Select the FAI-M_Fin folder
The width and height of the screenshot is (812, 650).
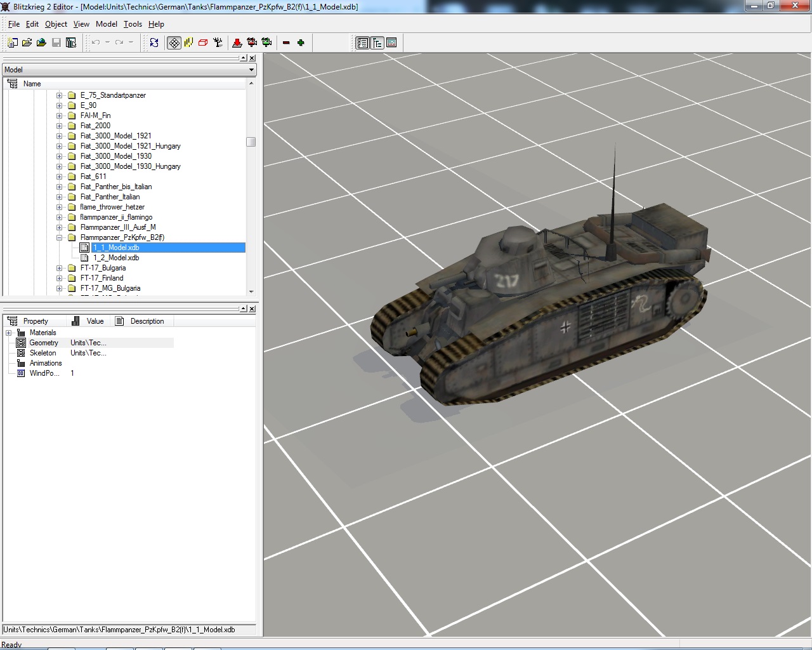(x=95, y=116)
